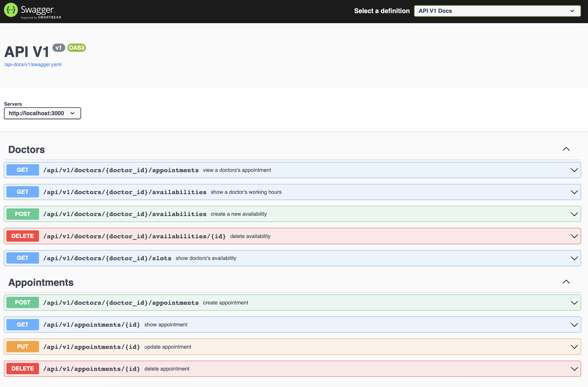Viewport: 588px width, 387px height.
Task: Click the PUT badge for update appointment
Action: [x=22, y=346]
